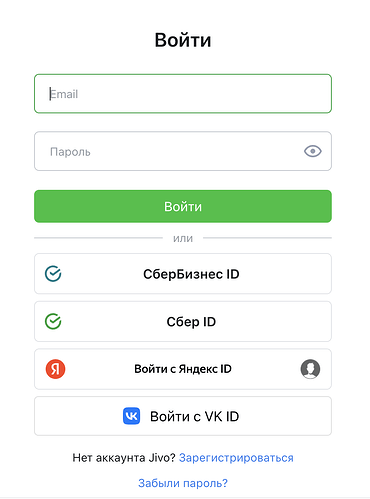Viewport: 370px width, 499px height.
Task: Sign in via СберБизнес ID text
Action: coord(191,274)
